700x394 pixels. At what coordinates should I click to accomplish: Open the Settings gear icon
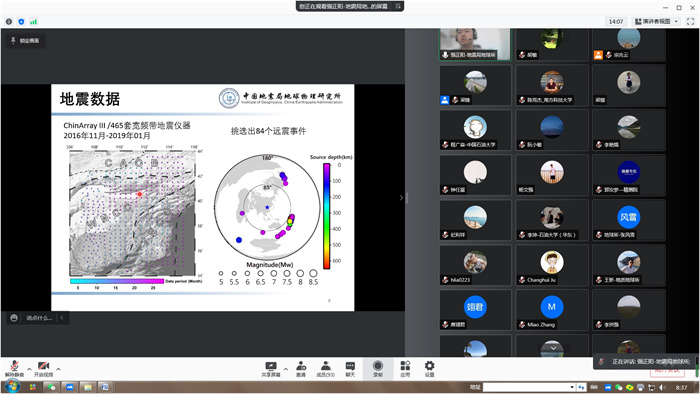click(x=429, y=369)
